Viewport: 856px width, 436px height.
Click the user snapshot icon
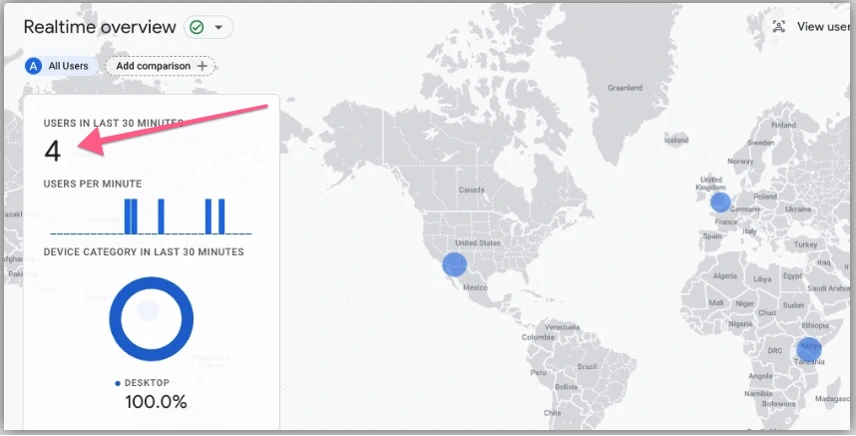(x=779, y=26)
